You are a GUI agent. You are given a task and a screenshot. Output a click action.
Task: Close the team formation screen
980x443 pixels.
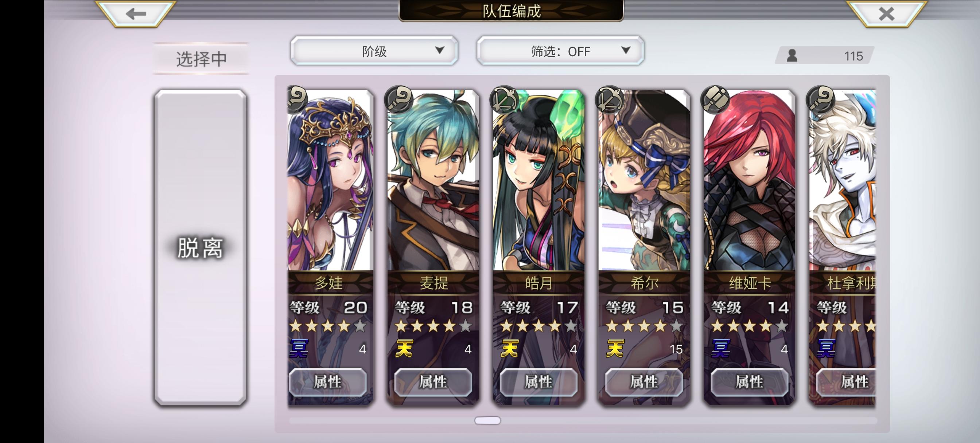click(x=887, y=14)
